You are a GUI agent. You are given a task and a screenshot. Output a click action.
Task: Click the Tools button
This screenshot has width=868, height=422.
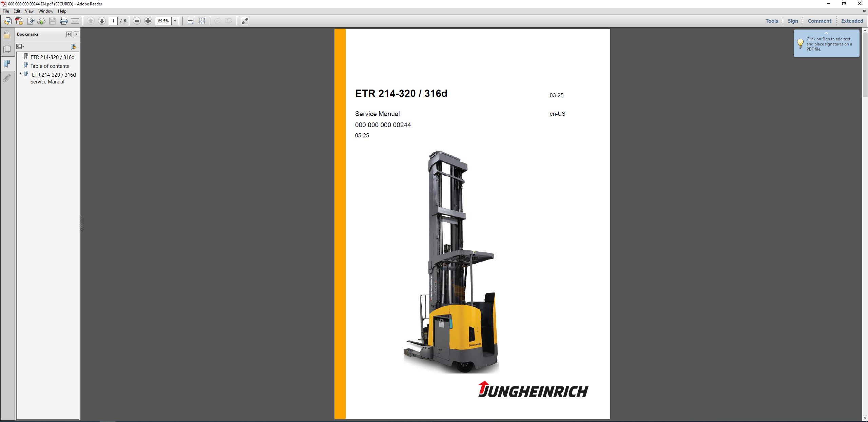pyautogui.click(x=771, y=21)
